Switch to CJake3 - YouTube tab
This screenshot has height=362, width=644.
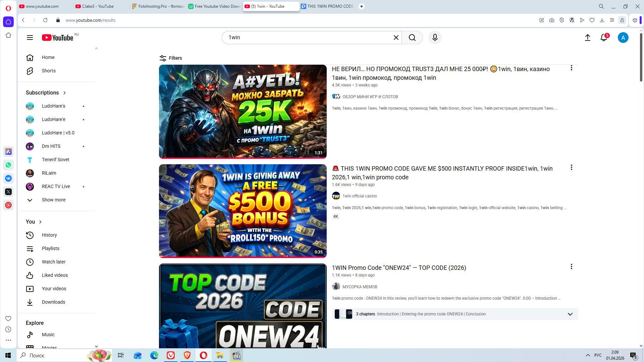98,6
